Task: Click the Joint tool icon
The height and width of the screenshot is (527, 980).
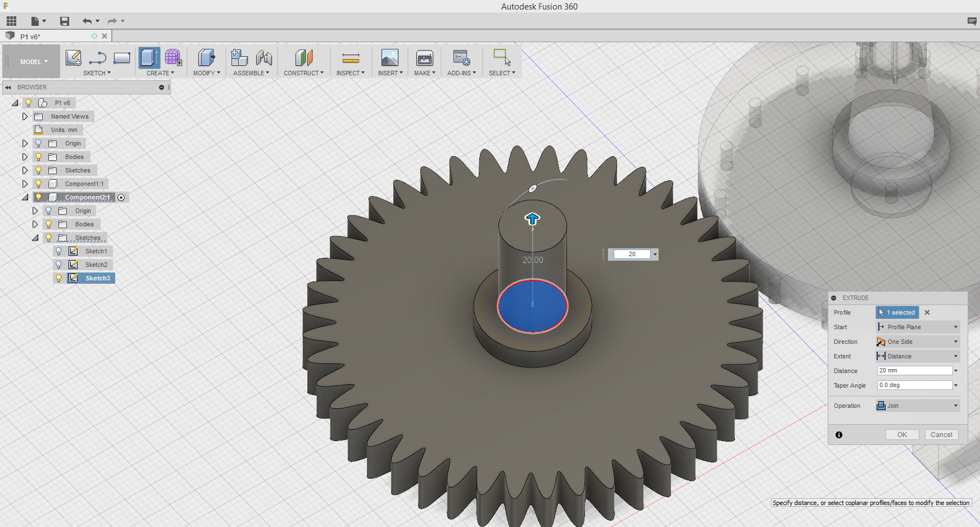Action: [x=264, y=58]
